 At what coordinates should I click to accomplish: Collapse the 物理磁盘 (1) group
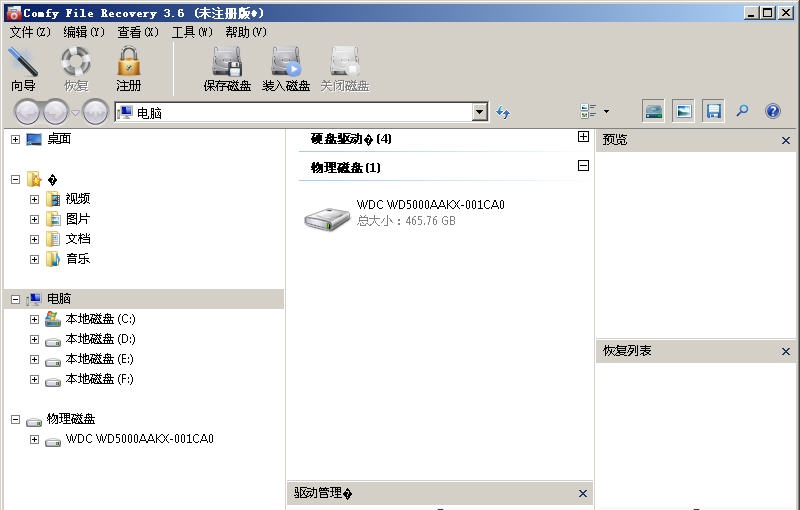(583, 166)
